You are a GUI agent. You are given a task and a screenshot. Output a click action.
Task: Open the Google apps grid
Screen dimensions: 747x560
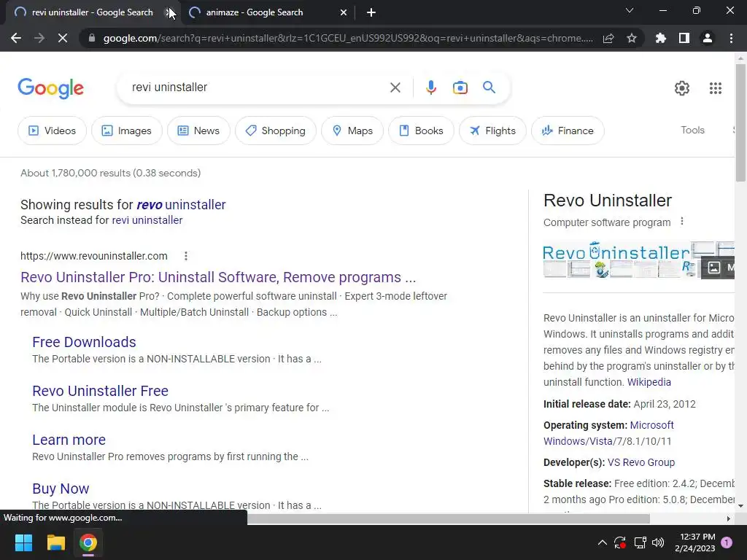[715, 88]
